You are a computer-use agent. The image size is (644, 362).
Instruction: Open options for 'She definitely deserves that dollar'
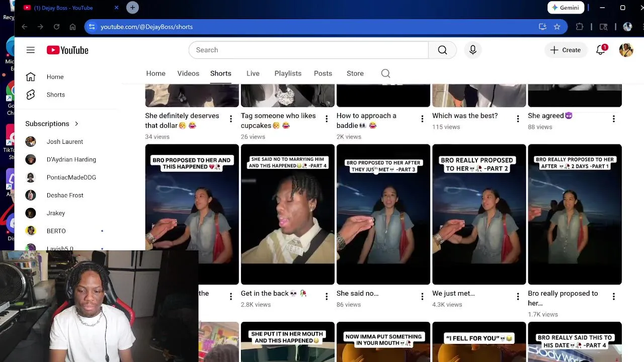[x=231, y=119]
